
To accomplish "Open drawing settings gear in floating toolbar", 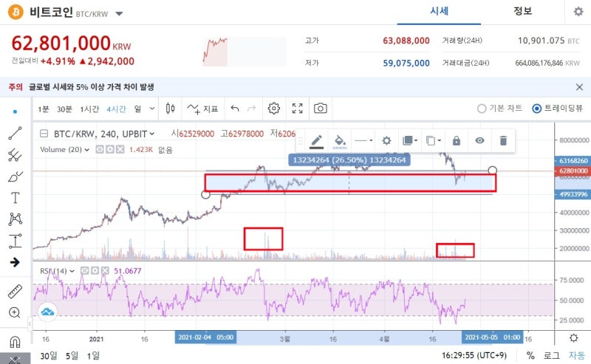I will tap(386, 140).
